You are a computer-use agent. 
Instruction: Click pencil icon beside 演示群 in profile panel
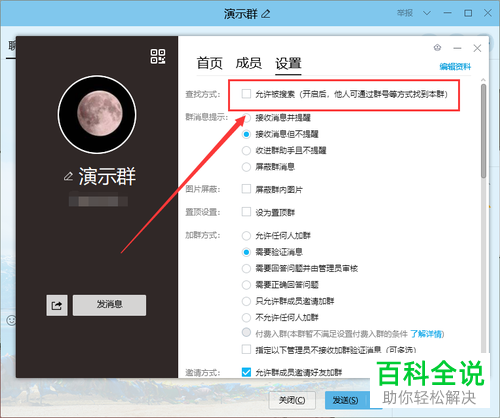click(68, 176)
